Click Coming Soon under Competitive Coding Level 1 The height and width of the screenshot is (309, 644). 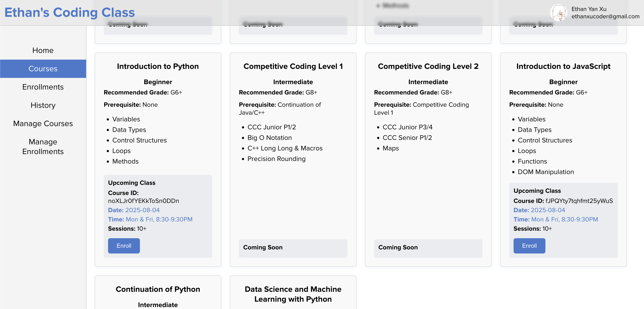[263, 247]
